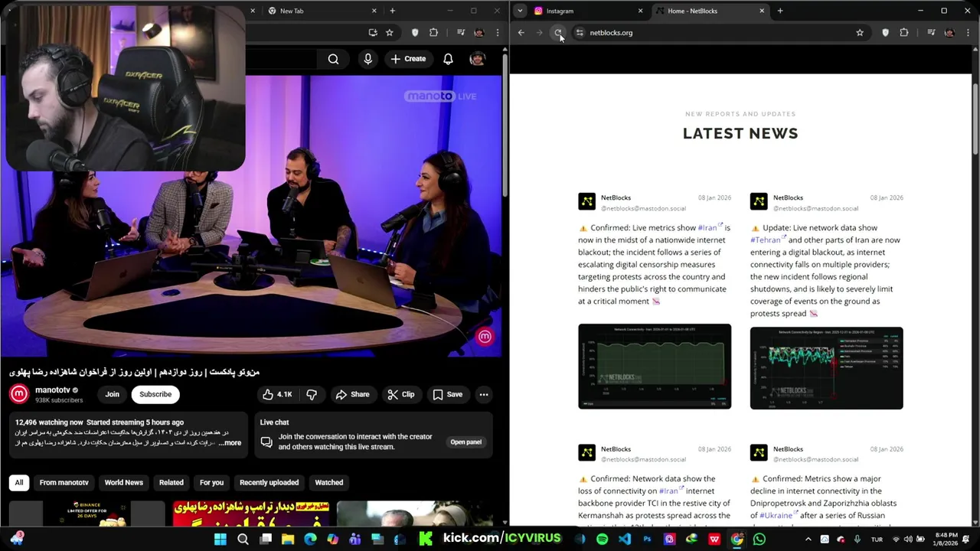Open manototv channel avatar
The image size is (980, 551).
[19, 393]
